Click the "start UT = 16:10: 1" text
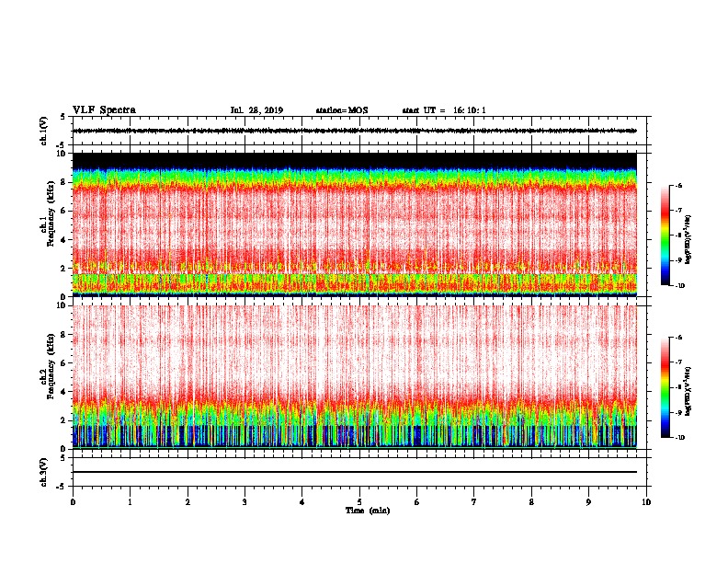 pos(444,110)
